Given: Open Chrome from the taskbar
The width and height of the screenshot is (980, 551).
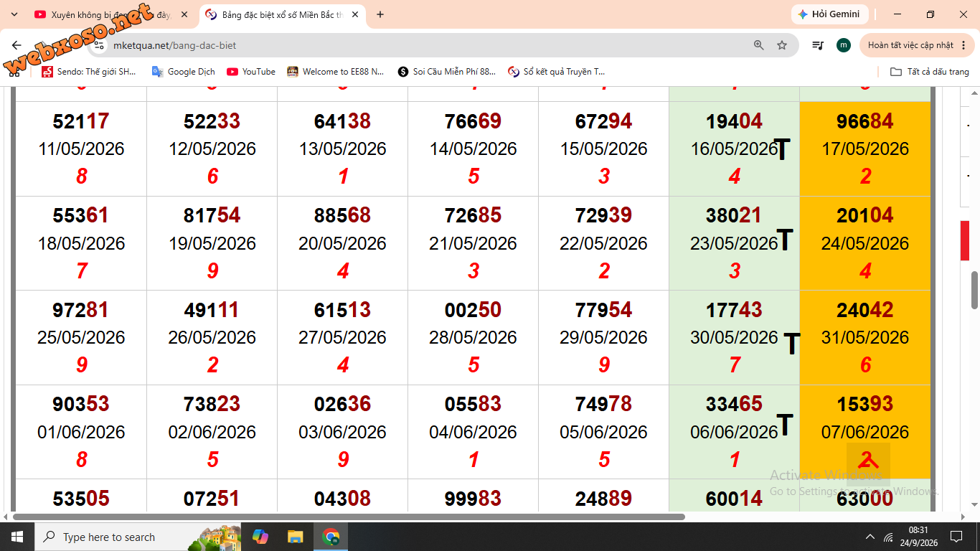Looking at the screenshot, I should [x=331, y=537].
